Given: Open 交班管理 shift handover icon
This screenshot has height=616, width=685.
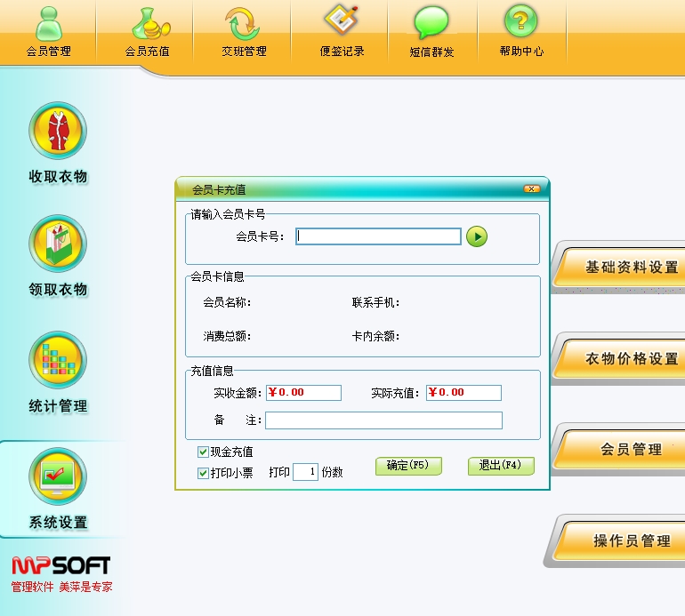Looking at the screenshot, I should click(244, 22).
